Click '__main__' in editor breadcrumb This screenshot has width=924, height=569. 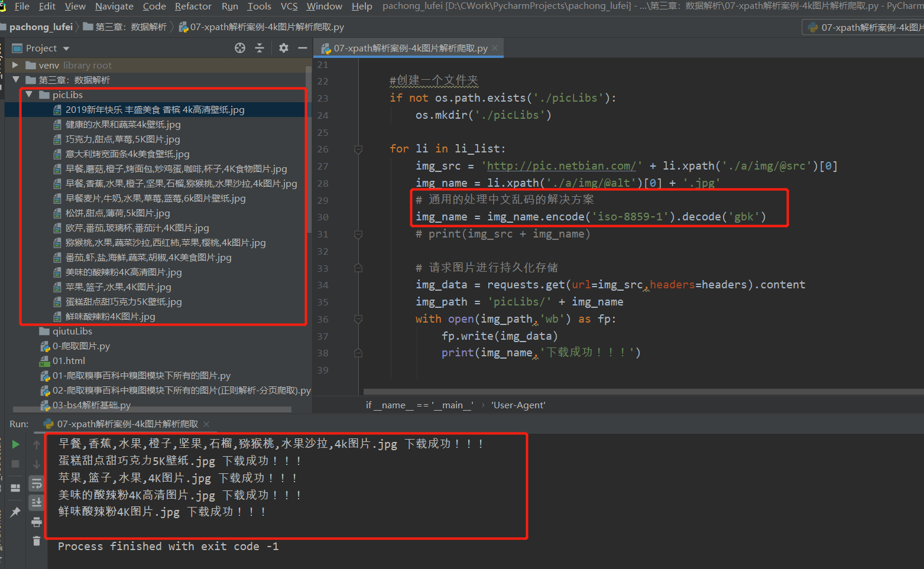(452, 405)
